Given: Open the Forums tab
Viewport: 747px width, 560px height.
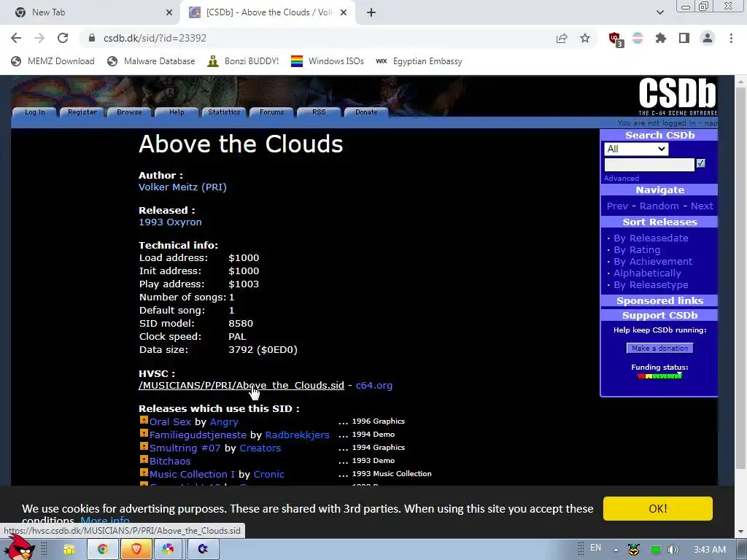Looking at the screenshot, I should [271, 112].
